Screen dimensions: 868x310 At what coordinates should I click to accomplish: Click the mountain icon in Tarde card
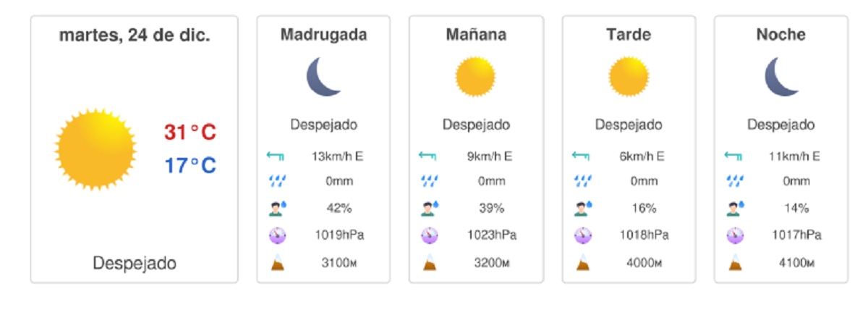582,262
